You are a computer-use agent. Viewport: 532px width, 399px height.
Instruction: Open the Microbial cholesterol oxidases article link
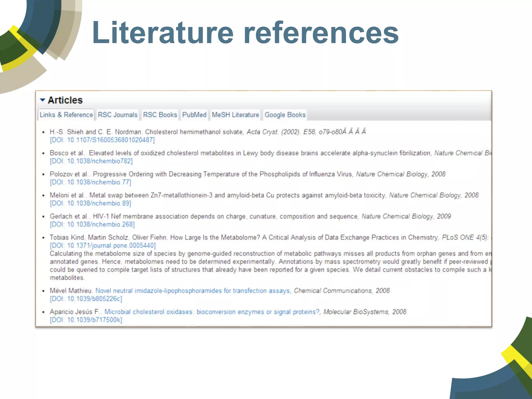[x=212, y=312]
